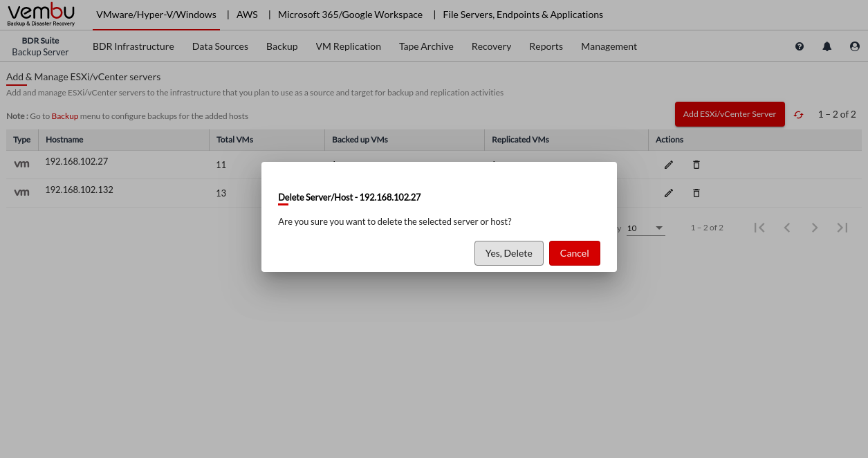868x458 pixels.
Task: Select the Microsoft 365/Google Workspace tab
Action: pos(350,15)
